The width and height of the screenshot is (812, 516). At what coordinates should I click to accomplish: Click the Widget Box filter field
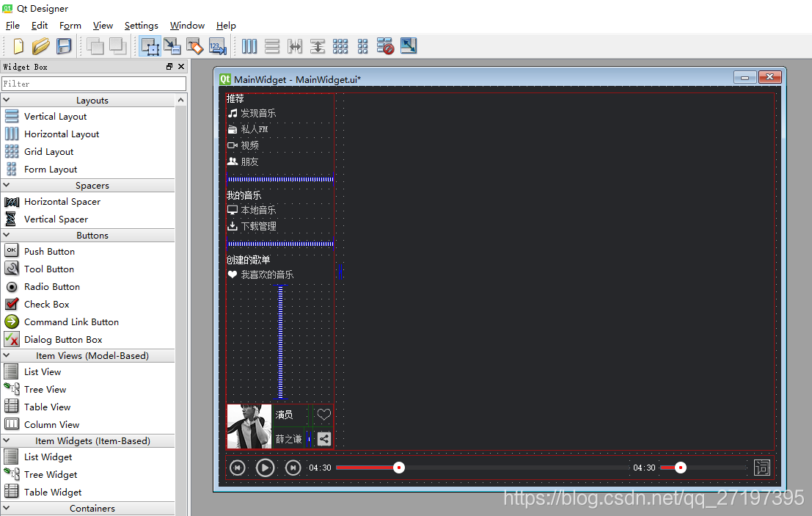coord(94,84)
